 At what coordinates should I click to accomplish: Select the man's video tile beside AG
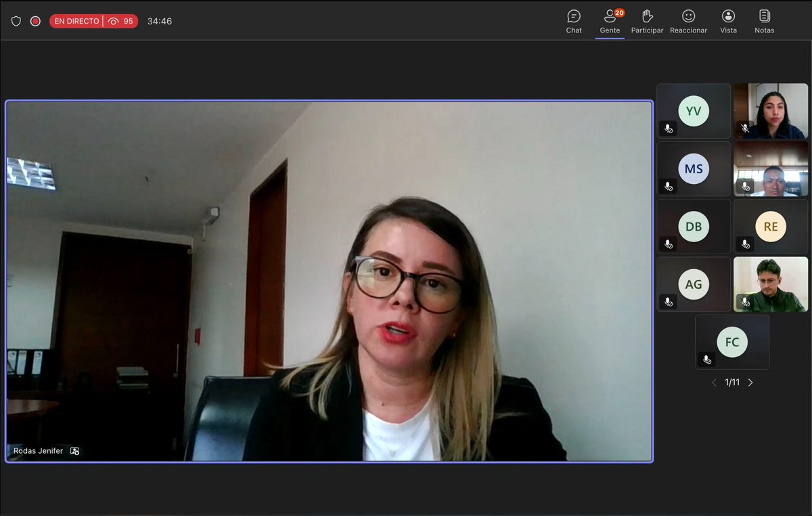click(x=771, y=284)
